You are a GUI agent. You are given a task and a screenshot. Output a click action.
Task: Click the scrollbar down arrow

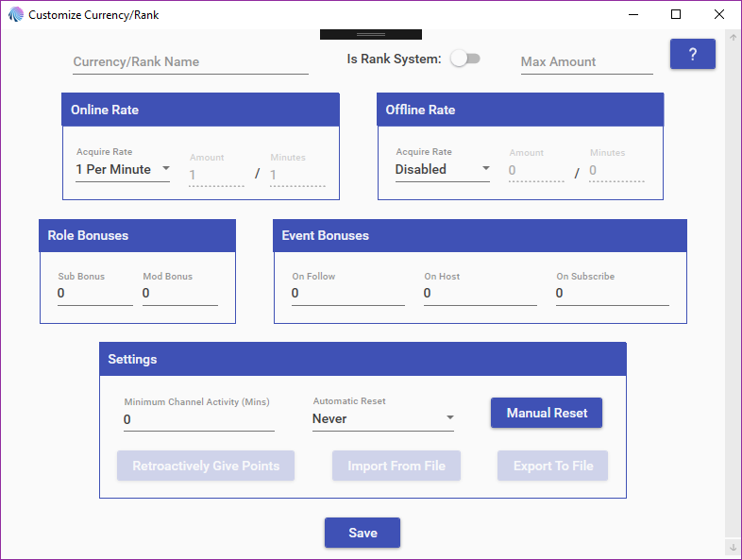pyautogui.click(x=733, y=547)
